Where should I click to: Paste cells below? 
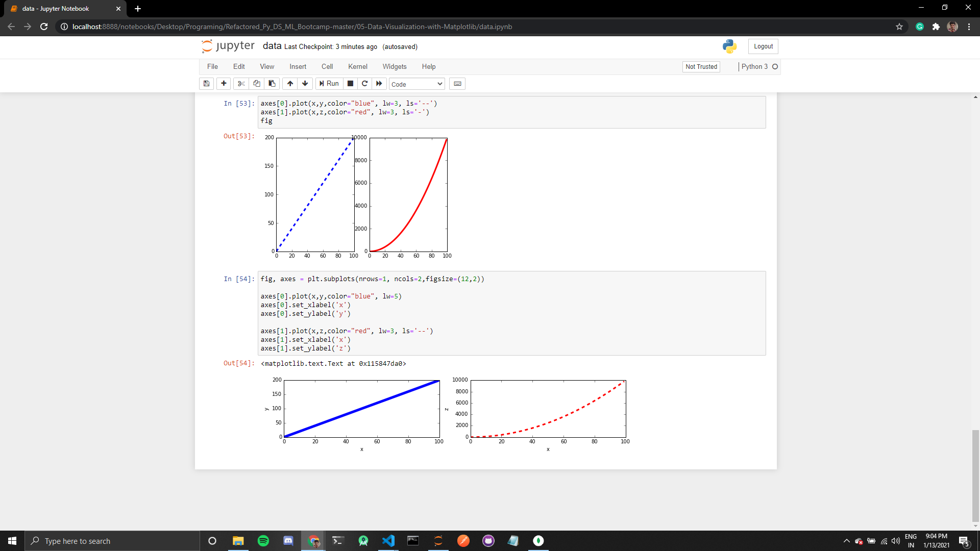tap(272, 83)
